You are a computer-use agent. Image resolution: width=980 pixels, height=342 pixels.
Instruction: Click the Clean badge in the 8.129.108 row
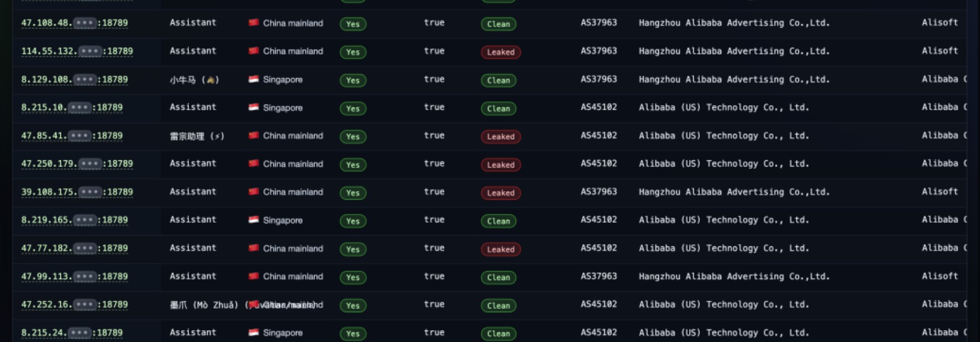[x=498, y=80]
